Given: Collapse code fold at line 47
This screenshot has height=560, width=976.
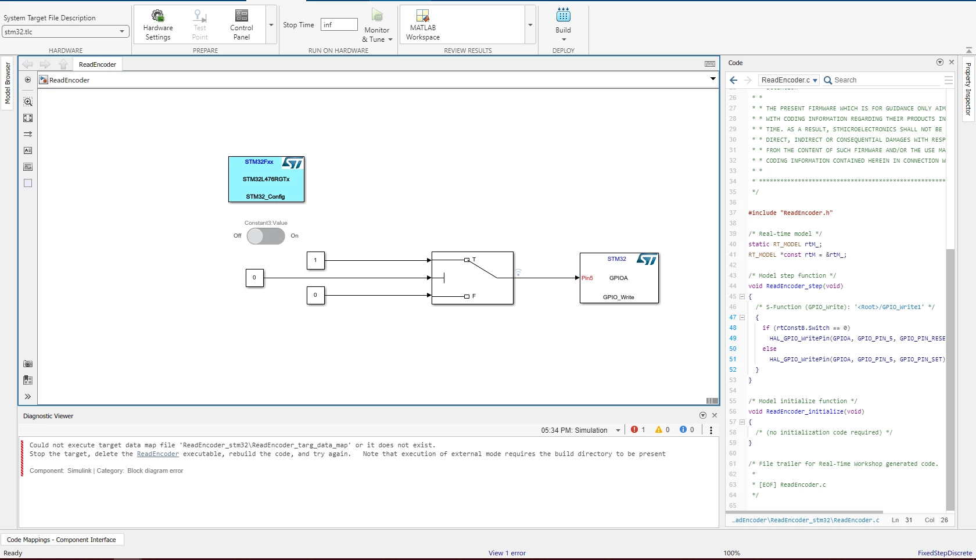Looking at the screenshot, I should 742,318.
